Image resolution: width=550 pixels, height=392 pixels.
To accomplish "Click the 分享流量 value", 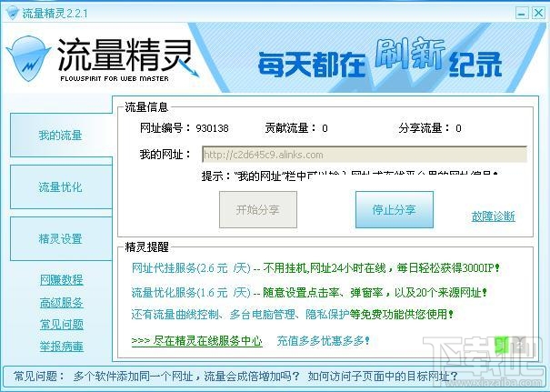I will [x=458, y=128].
